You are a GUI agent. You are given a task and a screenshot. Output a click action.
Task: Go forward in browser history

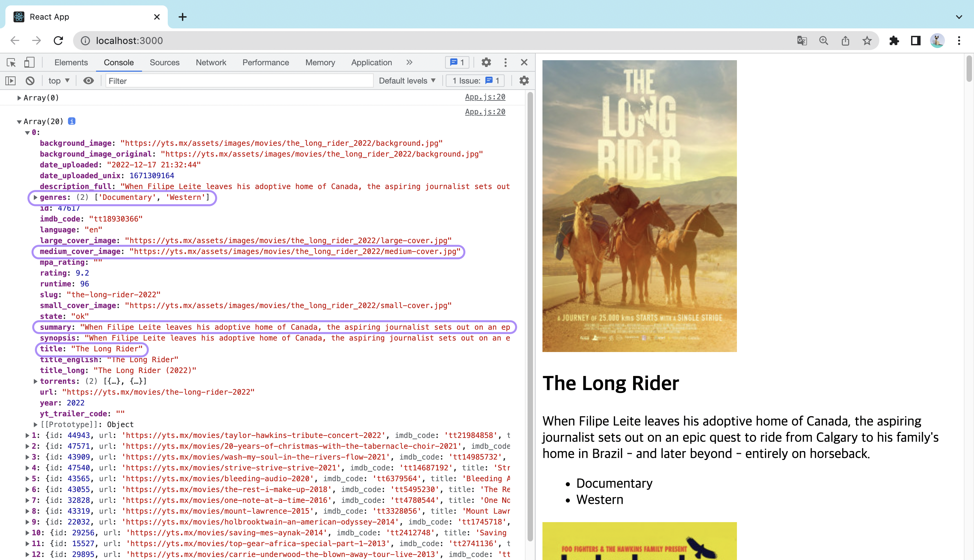point(37,40)
